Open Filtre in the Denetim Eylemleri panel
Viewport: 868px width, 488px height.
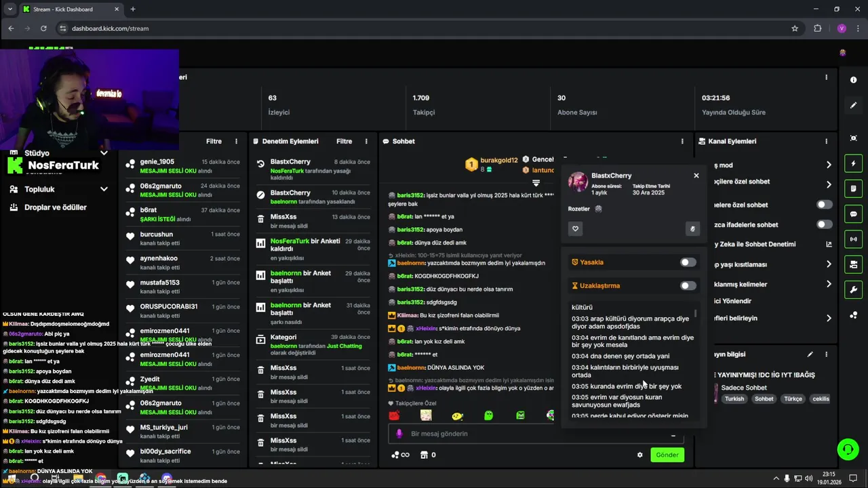pos(344,142)
